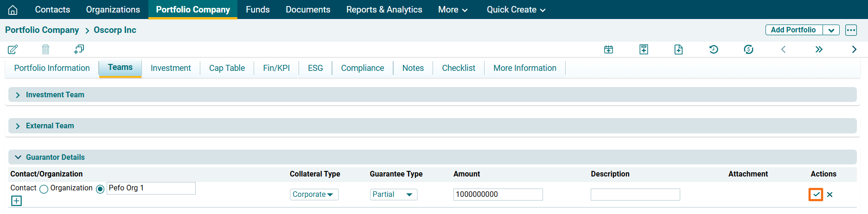This screenshot has width=868, height=214.
Task: Click the Description input field
Action: (635, 195)
